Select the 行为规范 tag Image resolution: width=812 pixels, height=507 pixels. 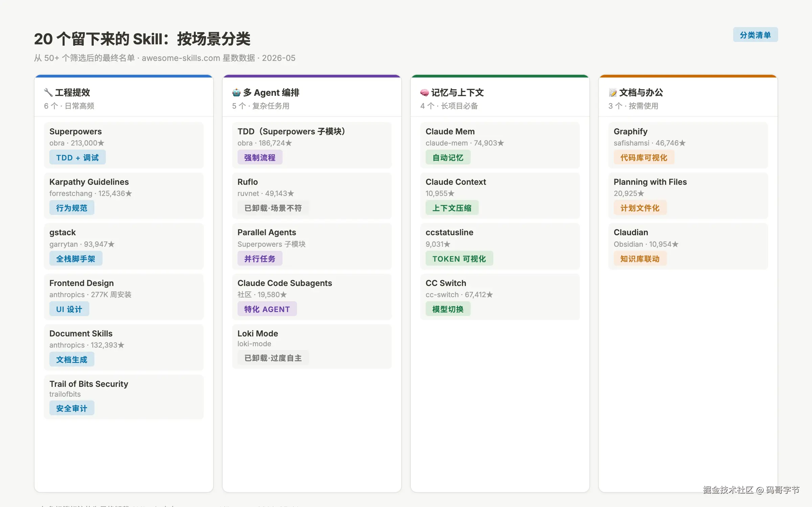click(72, 208)
